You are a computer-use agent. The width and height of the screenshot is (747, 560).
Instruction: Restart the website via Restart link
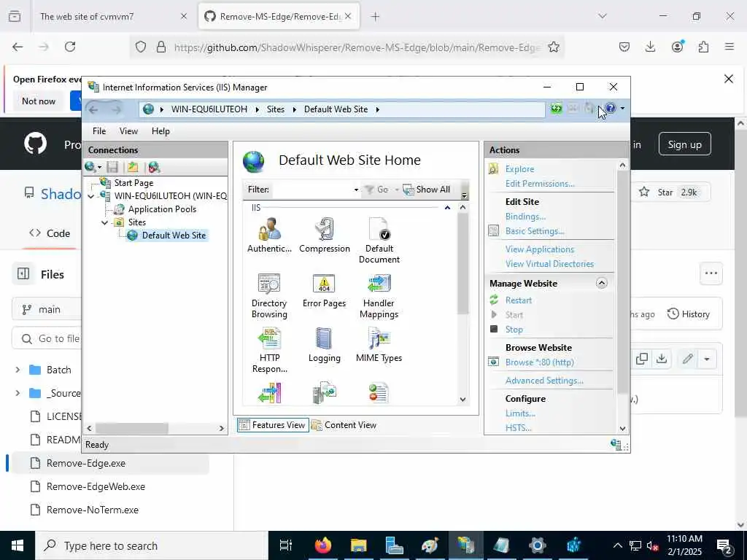point(519,300)
